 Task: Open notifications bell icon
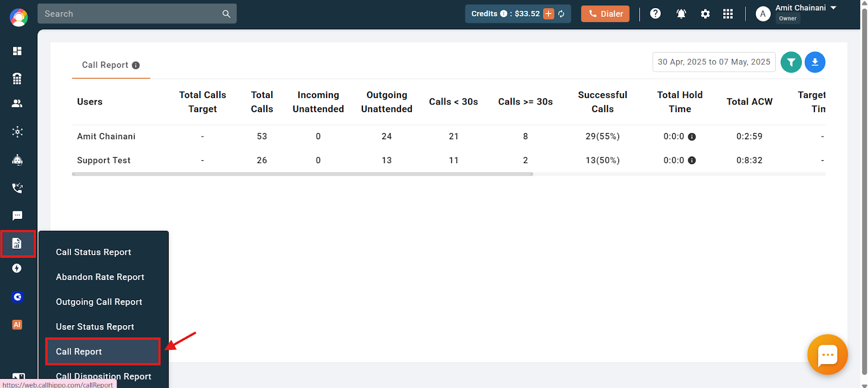(681, 14)
